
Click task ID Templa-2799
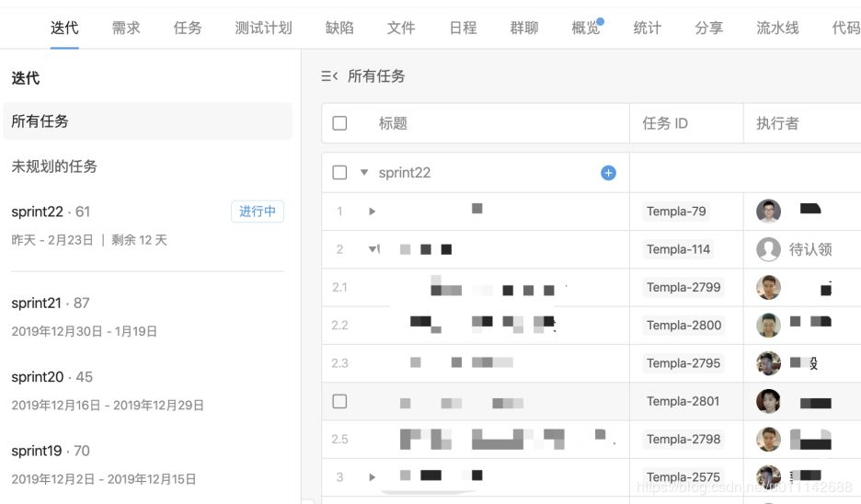[x=683, y=287]
